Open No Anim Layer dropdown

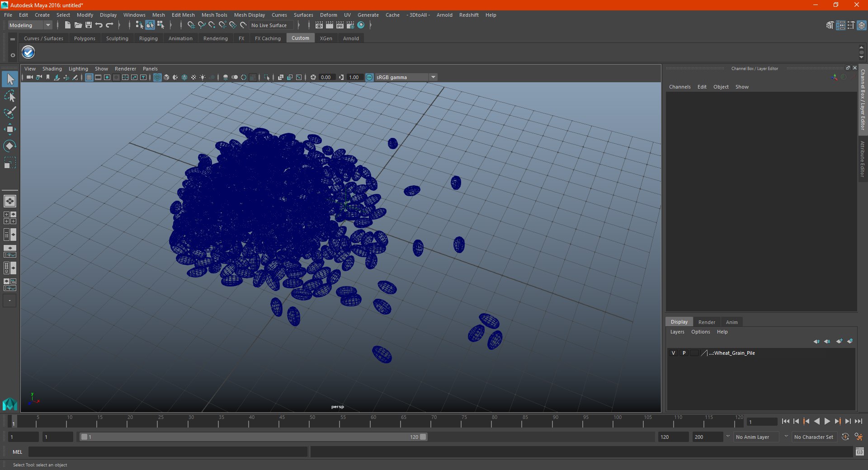pos(756,437)
